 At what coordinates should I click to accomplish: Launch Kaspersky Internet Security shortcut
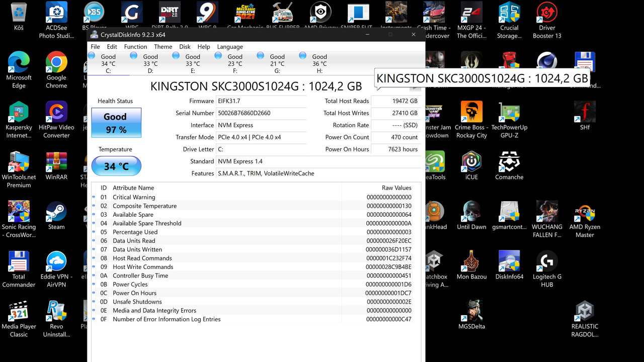click(19, 120)
